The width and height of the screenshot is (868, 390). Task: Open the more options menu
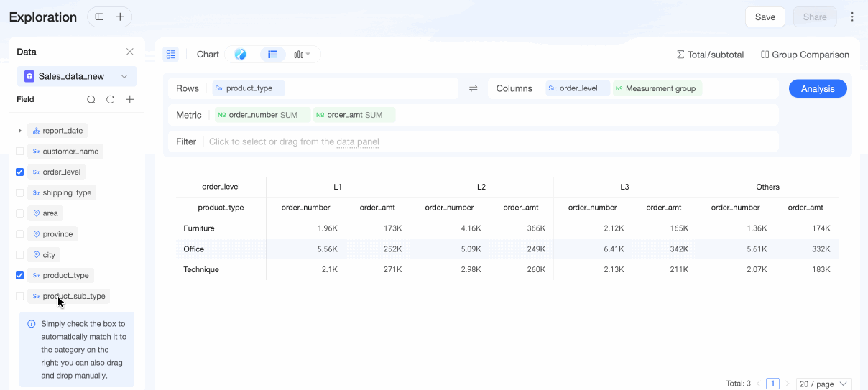coord(853,17)
